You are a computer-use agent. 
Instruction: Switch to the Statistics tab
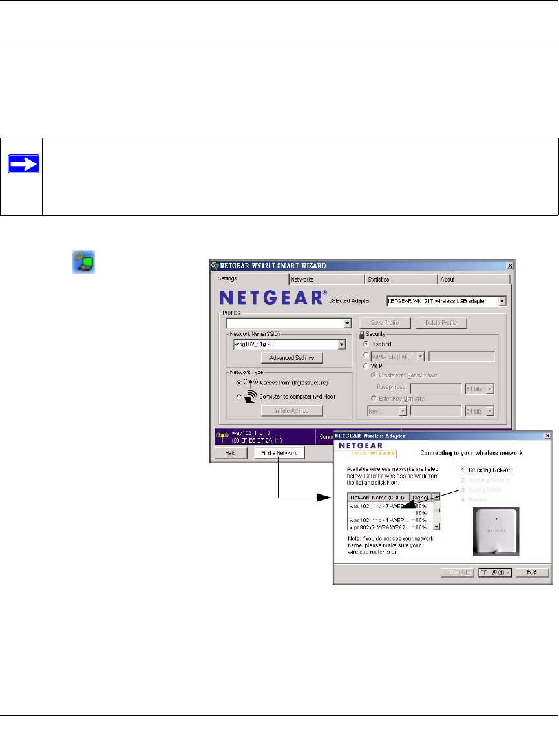pos(401,280)
